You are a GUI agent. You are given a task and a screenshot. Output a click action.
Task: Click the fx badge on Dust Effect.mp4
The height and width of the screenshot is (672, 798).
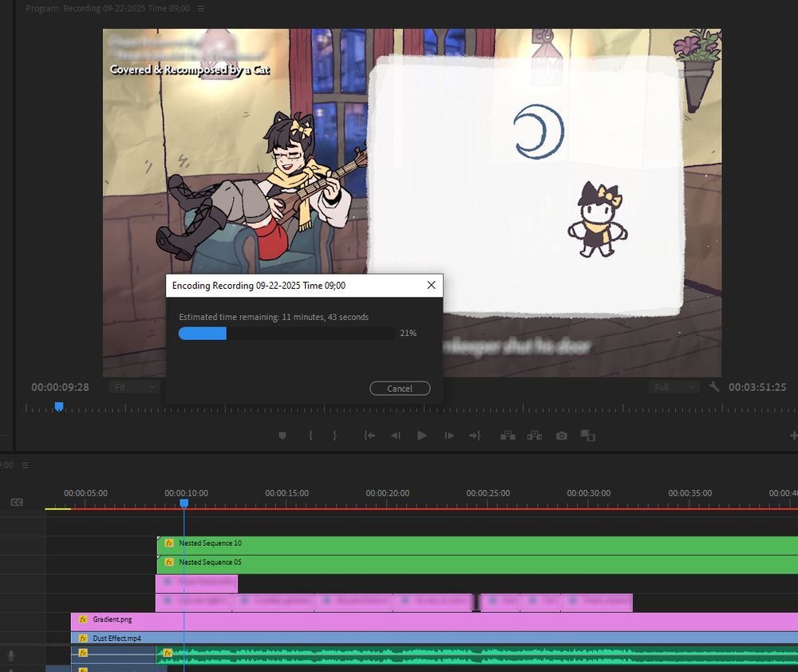click(83, 638)
